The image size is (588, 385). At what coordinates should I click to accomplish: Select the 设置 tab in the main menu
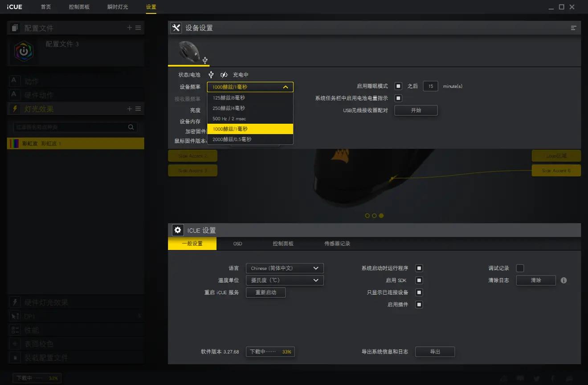pos(151,7)
